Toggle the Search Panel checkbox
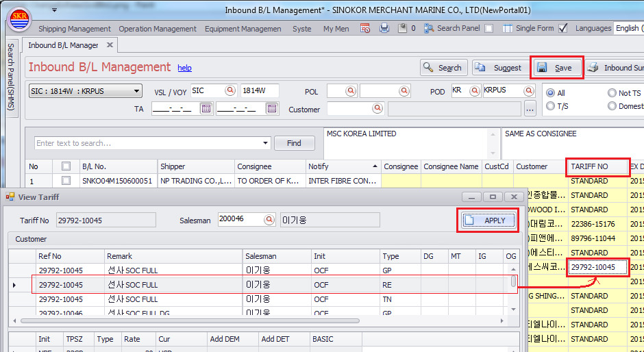Image resolution: width=644 pixels, height=352 pixels. pos(488,28)
